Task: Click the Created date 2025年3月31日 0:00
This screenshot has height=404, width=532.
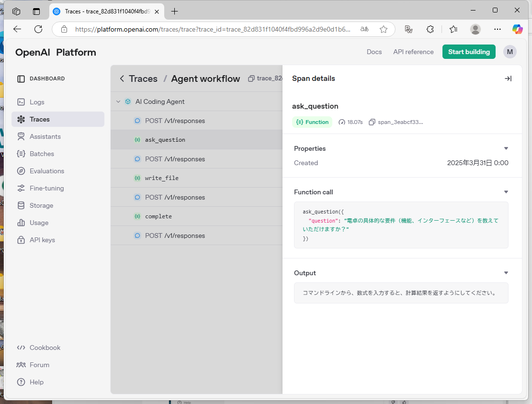Action: click(x=477, y=163)
